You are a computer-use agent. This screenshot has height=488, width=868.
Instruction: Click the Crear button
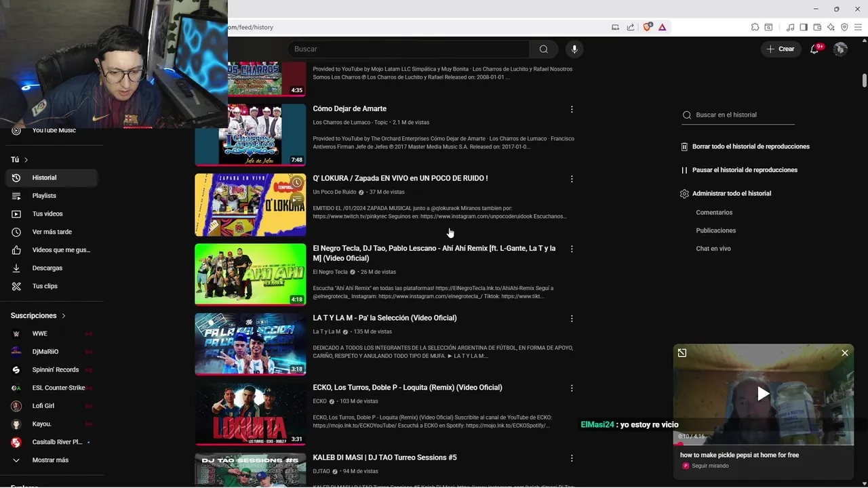[781, 49]
